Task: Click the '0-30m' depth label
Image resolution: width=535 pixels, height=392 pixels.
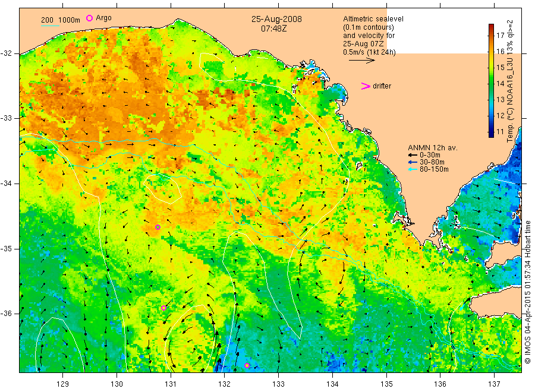Action: (x=430, y=155)
